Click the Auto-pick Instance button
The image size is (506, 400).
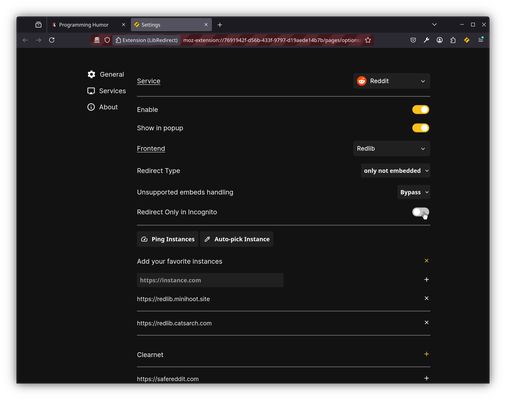click(x=237, y=239)
